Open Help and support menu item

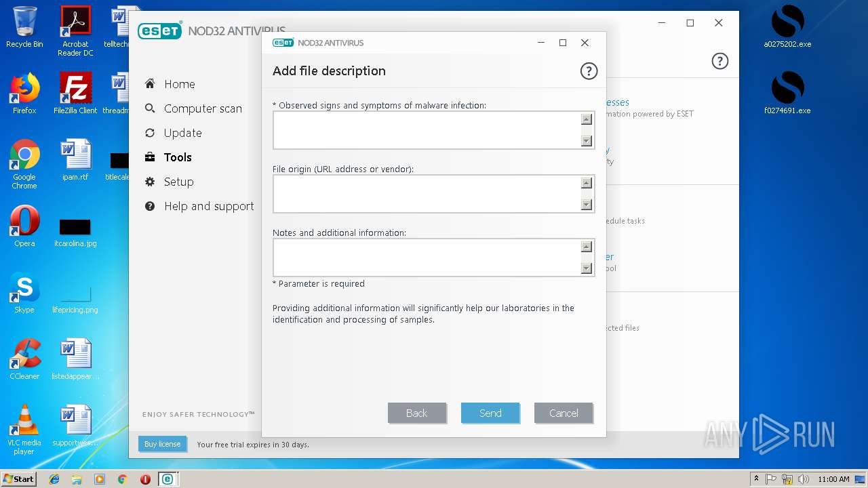coord(209,206)
